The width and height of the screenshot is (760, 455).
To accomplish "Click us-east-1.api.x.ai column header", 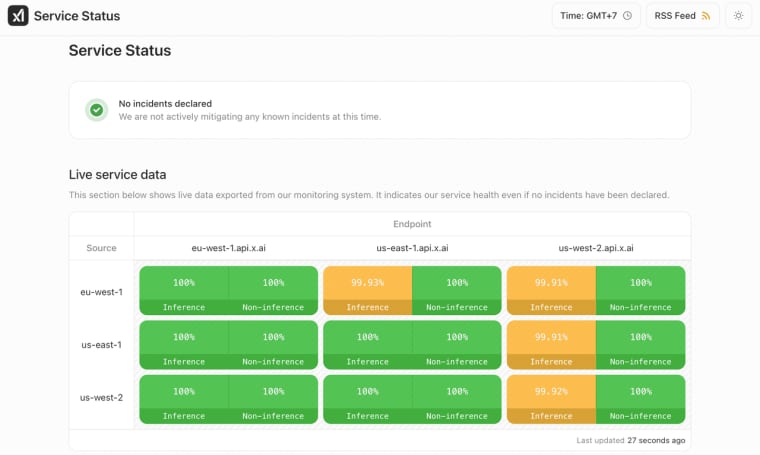I will tap(412, 248).
